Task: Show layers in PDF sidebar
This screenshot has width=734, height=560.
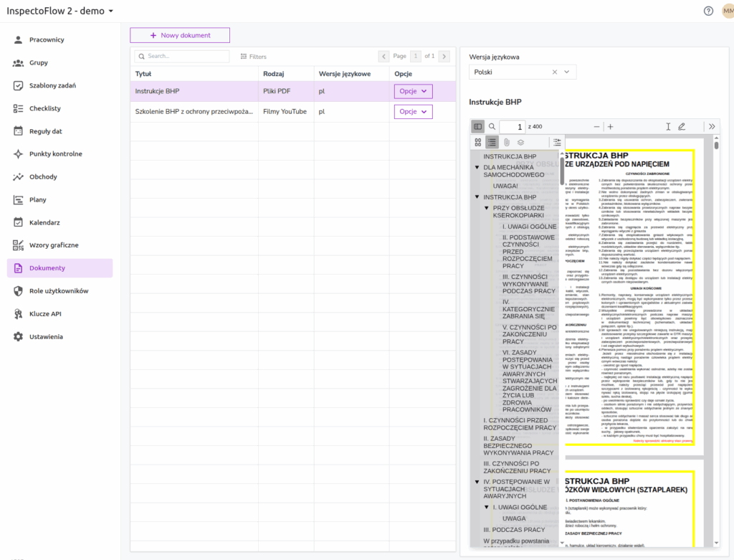Action: coord(520,142)
